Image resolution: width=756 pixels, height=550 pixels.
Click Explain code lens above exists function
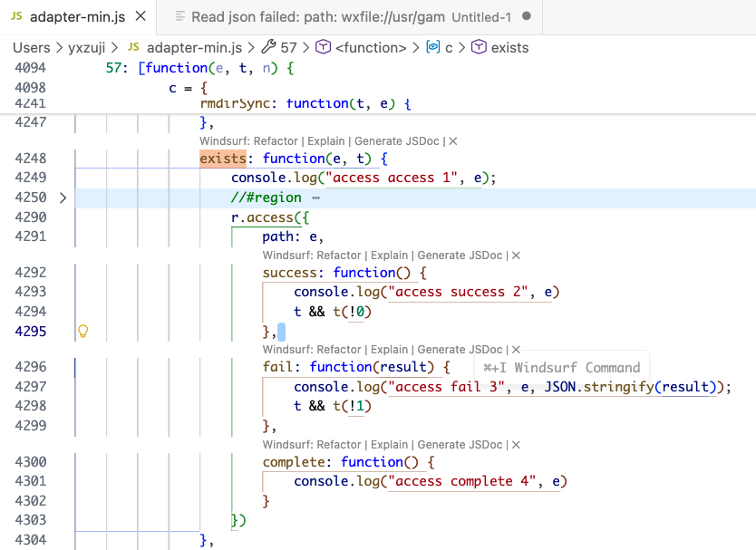coord(326,141)
